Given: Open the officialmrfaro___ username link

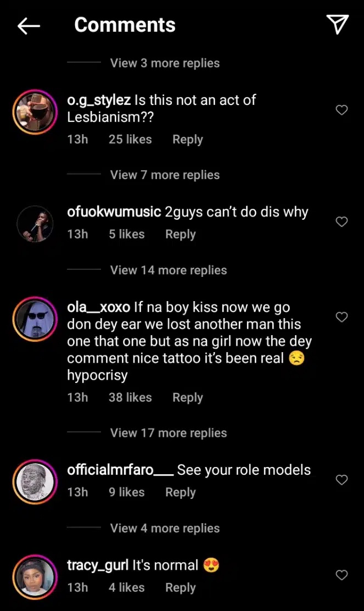Looking at the screenshot, I should [120, 470].
